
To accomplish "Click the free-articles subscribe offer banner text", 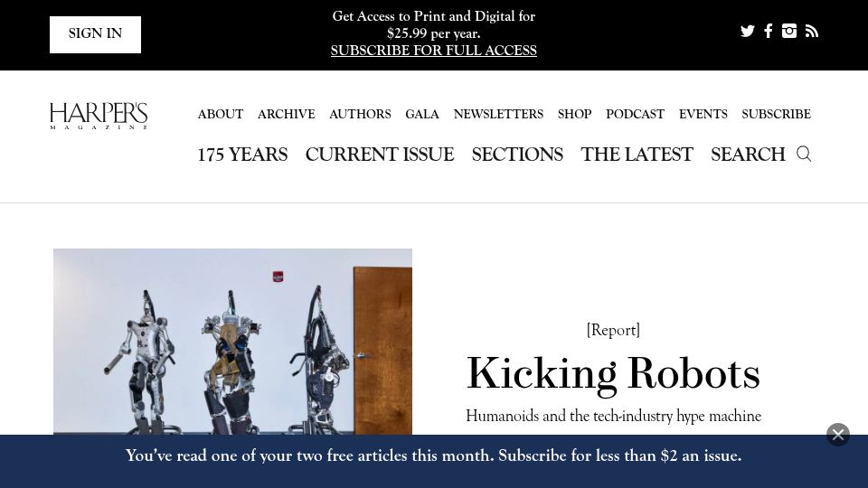I will pos(433,455).
